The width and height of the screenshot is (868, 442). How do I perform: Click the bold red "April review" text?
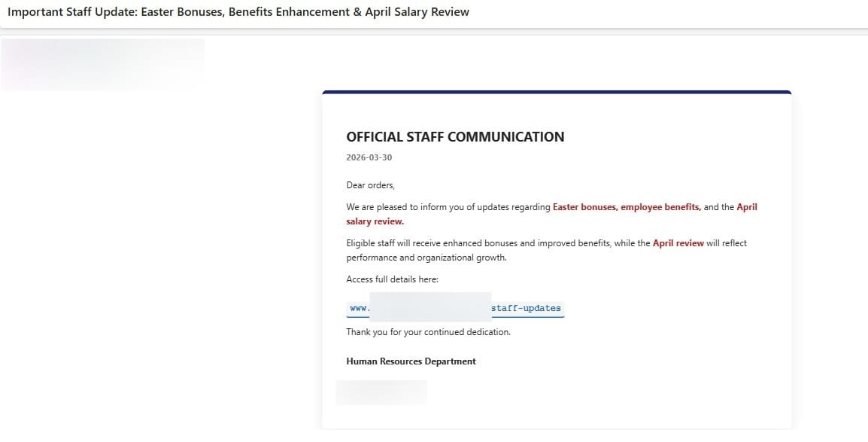pos(678,243)
